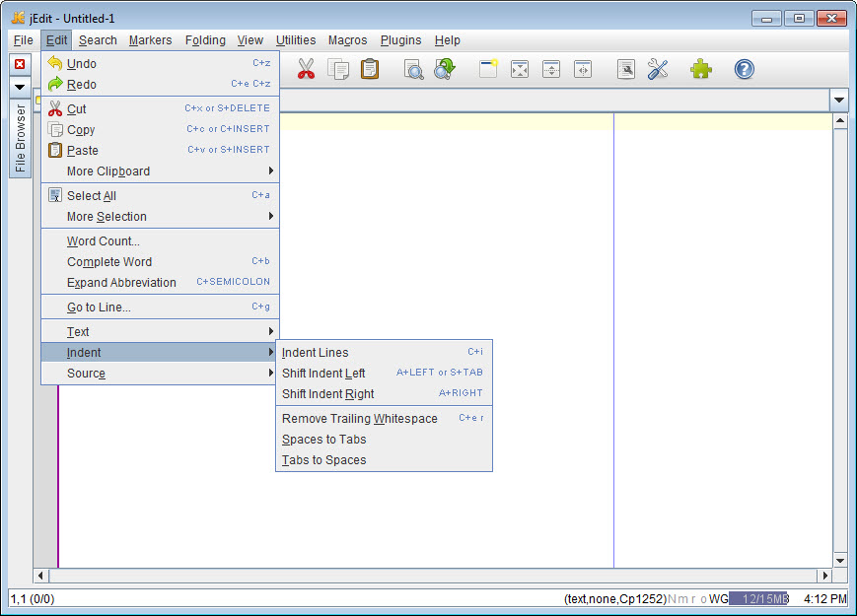Screen dimensions: 857x616
Task: Click the vertical scrollbar down arrow
Action: (840, 561)
